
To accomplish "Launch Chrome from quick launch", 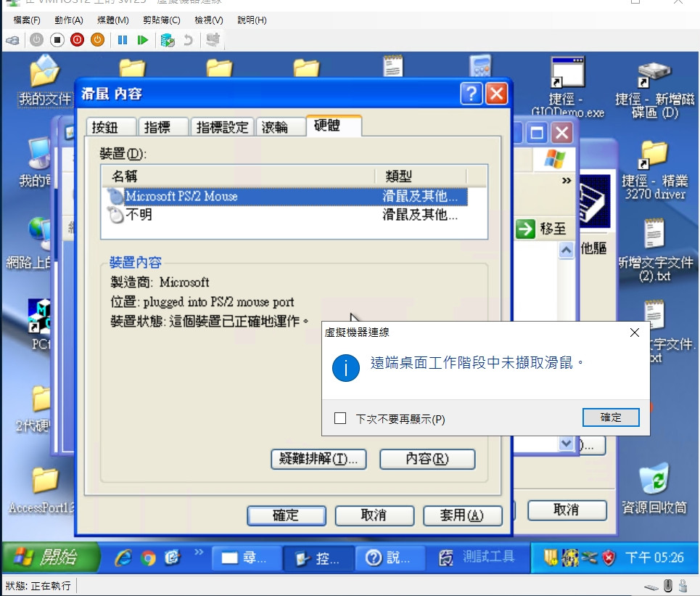I will tap(148, 558).
